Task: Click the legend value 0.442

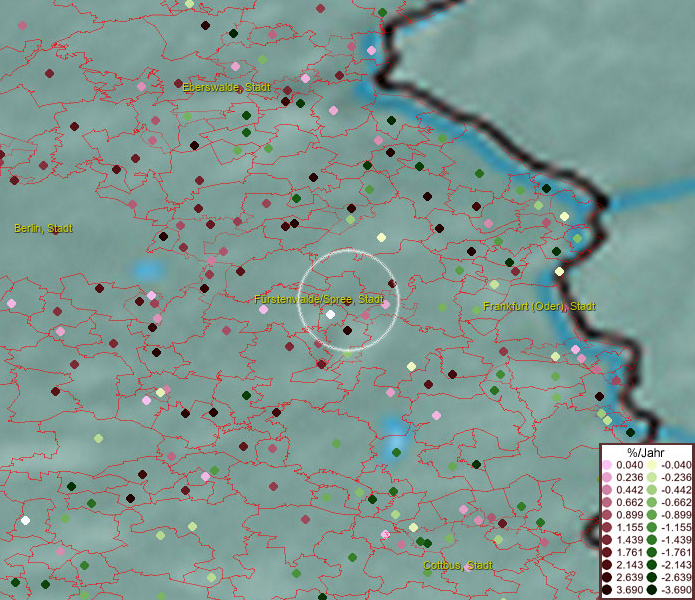Action: [x=629, y=490]
